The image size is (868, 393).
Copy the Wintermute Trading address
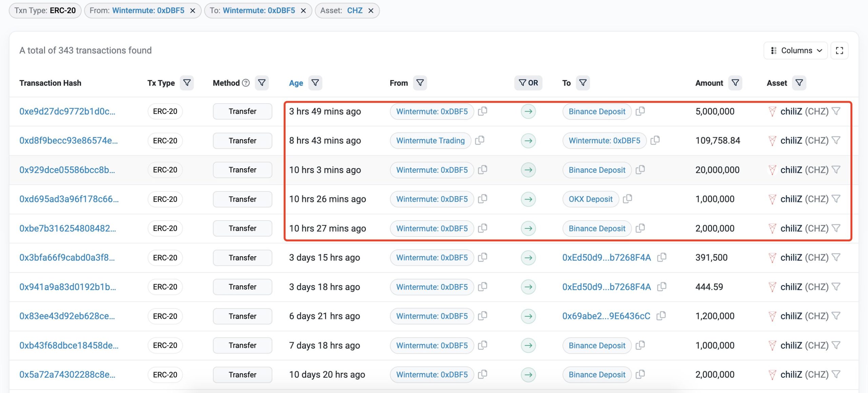coord(480,140)
